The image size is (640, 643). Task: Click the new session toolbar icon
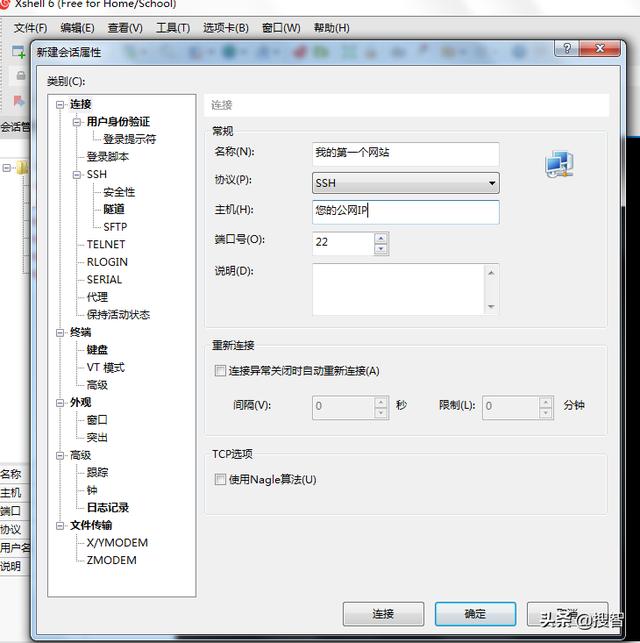tap(18, 52)
